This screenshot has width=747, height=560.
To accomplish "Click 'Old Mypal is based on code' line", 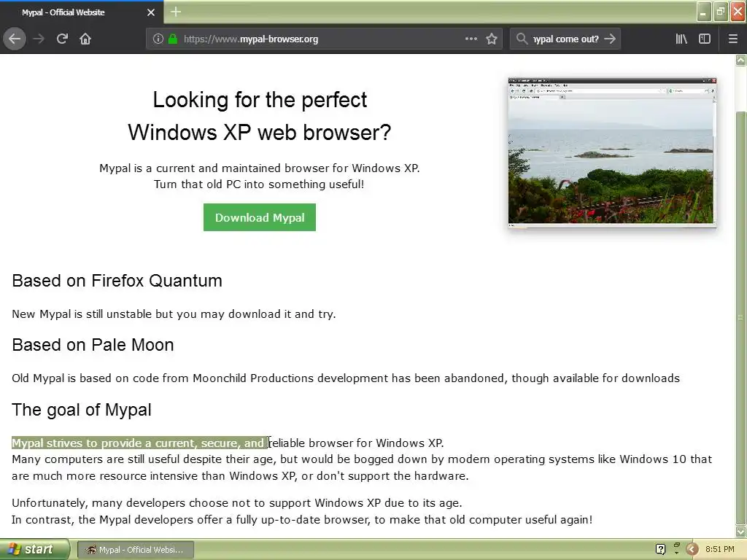I will pyautogui.click(x=345, y=378).
